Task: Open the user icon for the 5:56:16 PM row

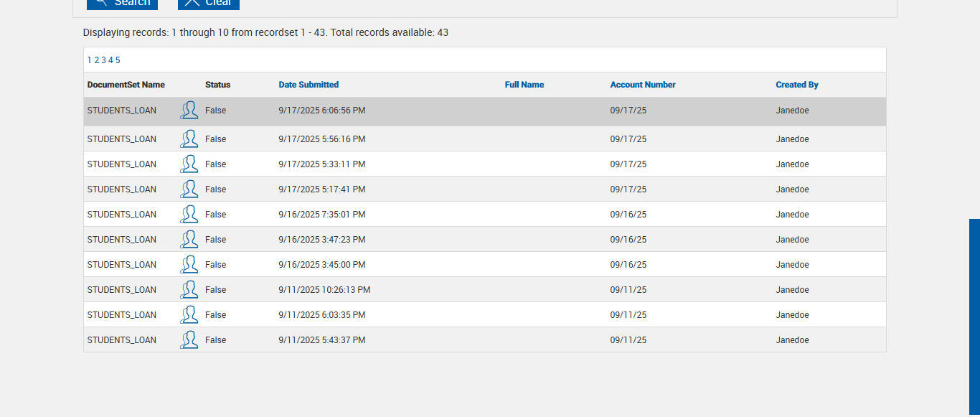Action: (x=189, y=139)
